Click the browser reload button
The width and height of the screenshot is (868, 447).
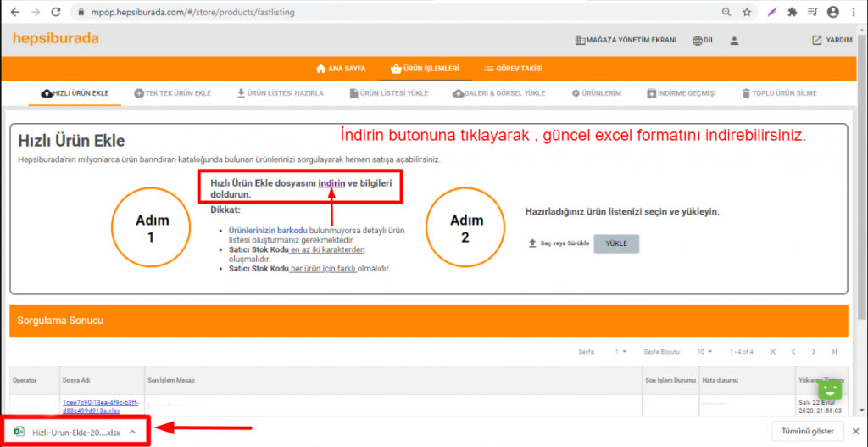55,13
